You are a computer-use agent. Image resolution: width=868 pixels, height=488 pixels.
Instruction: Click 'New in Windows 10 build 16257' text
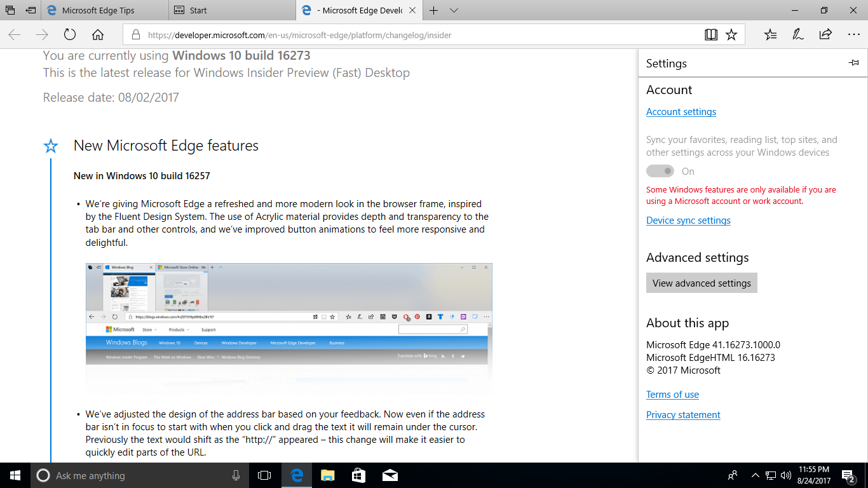click(x=142, y=176)
